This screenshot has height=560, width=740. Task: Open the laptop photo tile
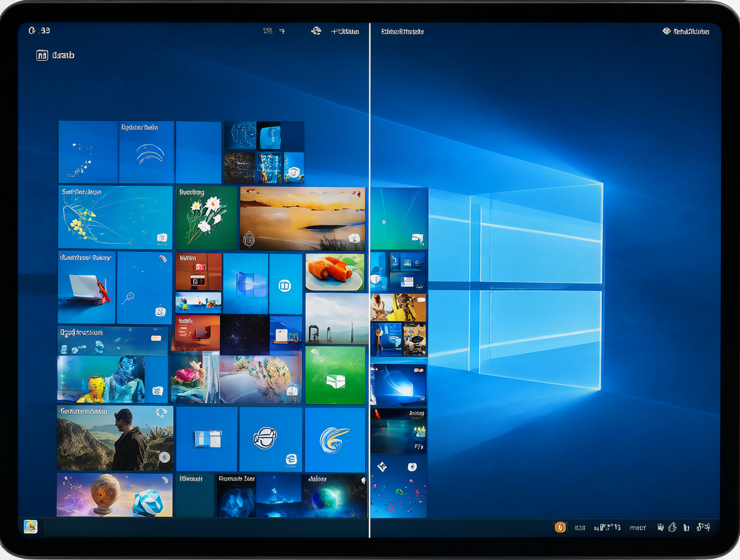(x=86, y=287)
